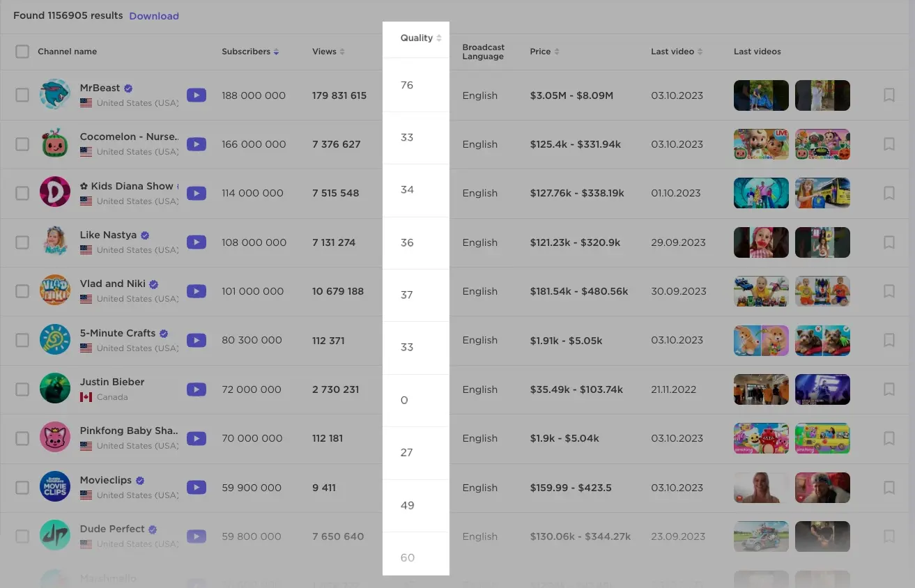Check the MrBeast row checkbox

point(22,95)
